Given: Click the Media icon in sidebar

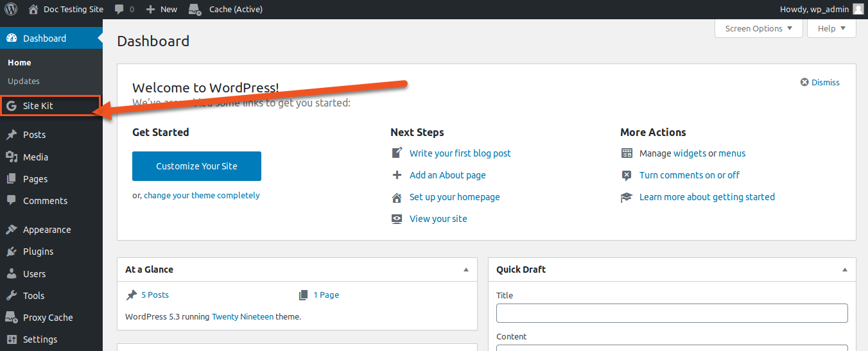Looking at the screenshot, I should tap(12, 157).
